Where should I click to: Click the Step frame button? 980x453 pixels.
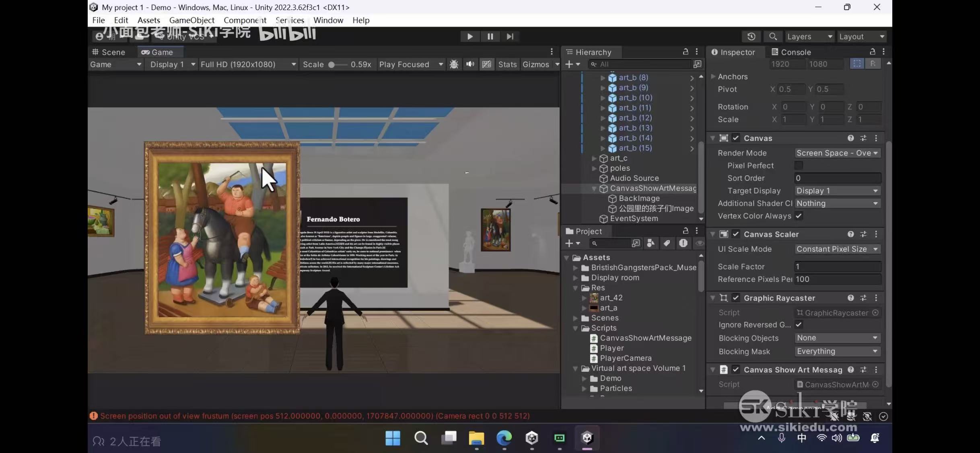(510, 37)
